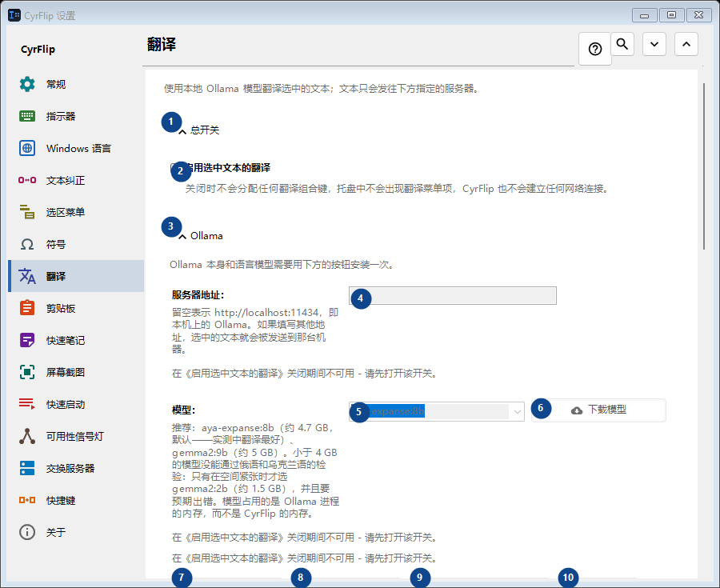
Task: Click the 快速笔记 note icon
Action: pyautogui.click(x=27, y=340)
